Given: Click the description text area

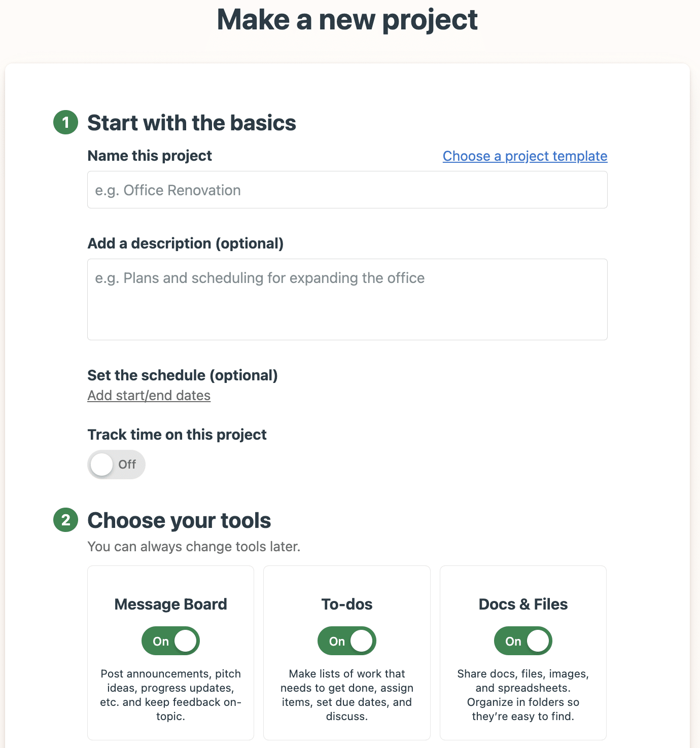Looking at the screenshot, I should [x=346, y=299].
